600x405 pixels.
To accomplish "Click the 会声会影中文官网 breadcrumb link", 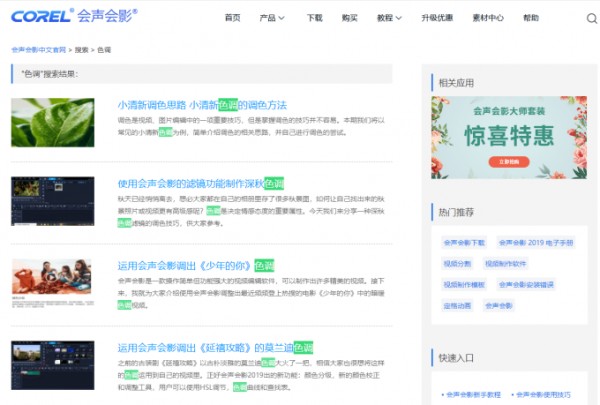I will (39, 50).
